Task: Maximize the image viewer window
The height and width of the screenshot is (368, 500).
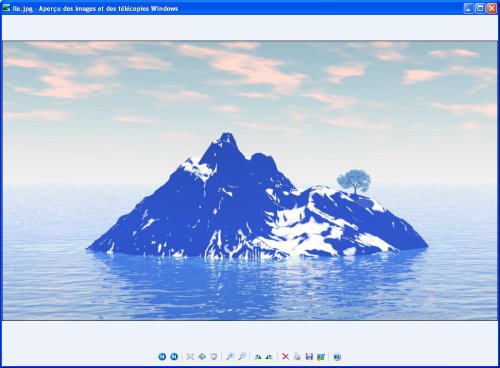Action: tap(480, 8)
